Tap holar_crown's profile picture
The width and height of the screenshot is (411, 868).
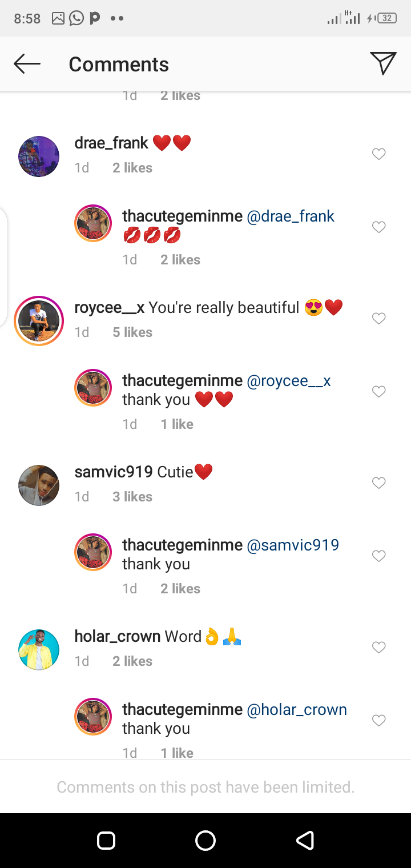(39, 650)
